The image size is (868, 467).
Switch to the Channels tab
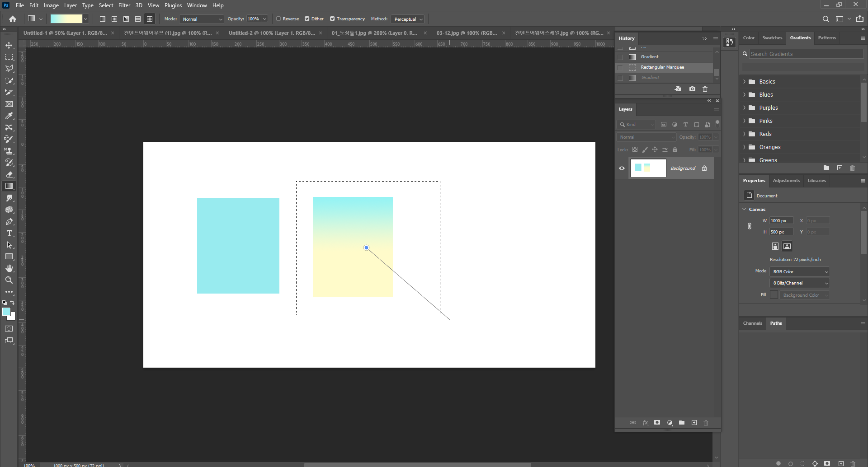(x=753, y=323)
